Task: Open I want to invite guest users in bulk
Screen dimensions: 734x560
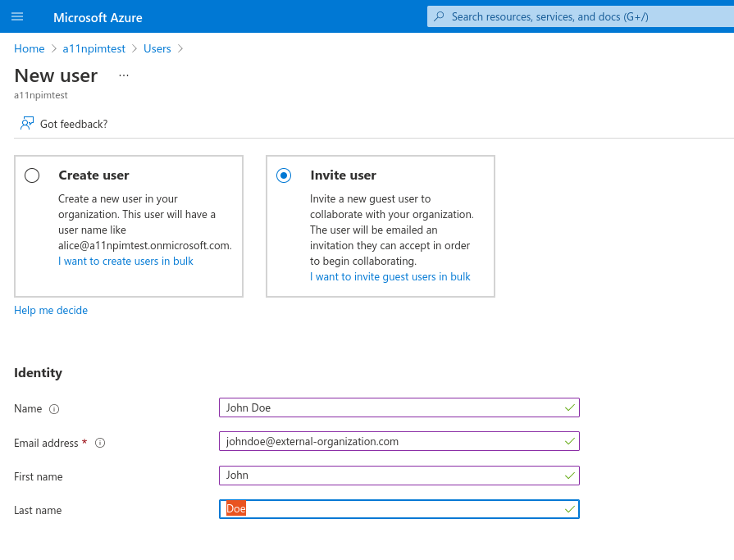Action: pos(390,276)
